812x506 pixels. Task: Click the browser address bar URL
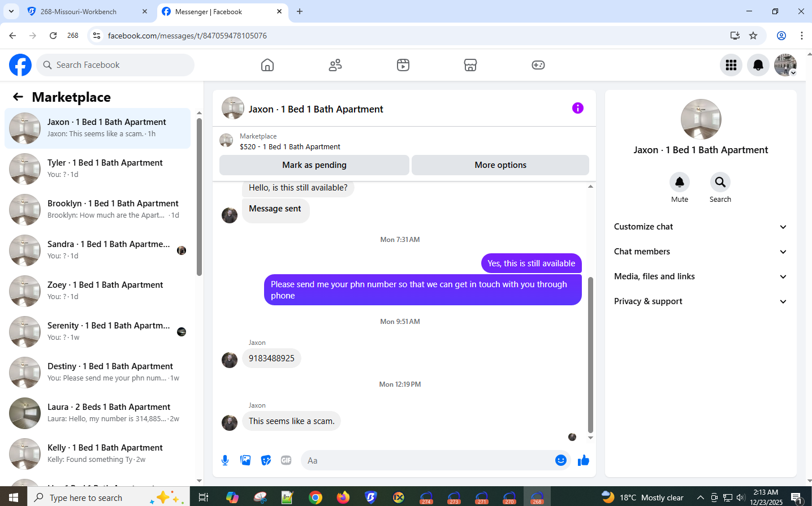(x=187, y=36)
